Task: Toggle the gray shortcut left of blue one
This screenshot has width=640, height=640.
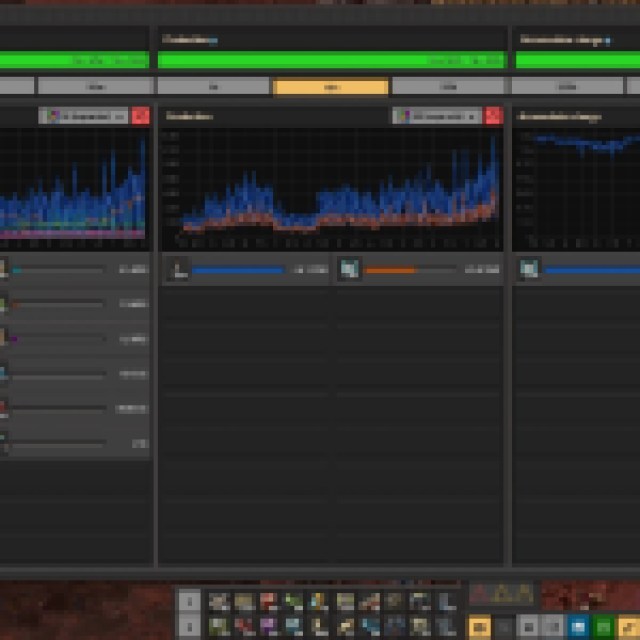Action: [x=553, y=627]
